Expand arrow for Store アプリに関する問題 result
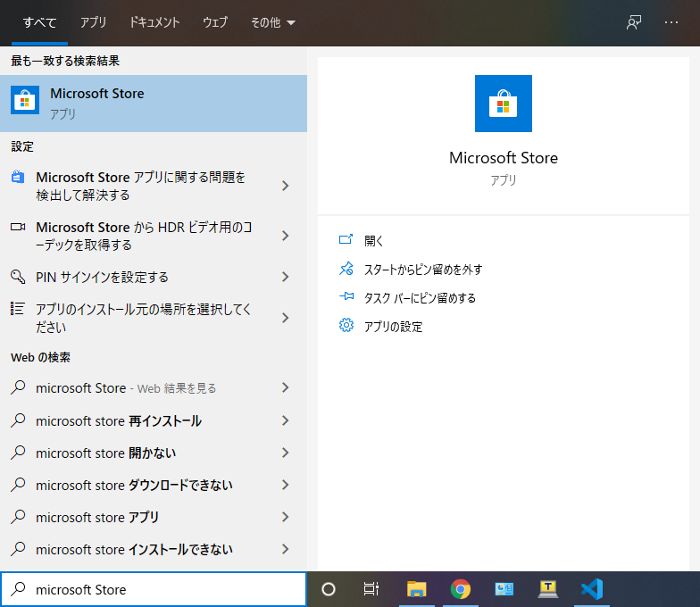Viewport: 700px width, 607px height. (286, 186)
